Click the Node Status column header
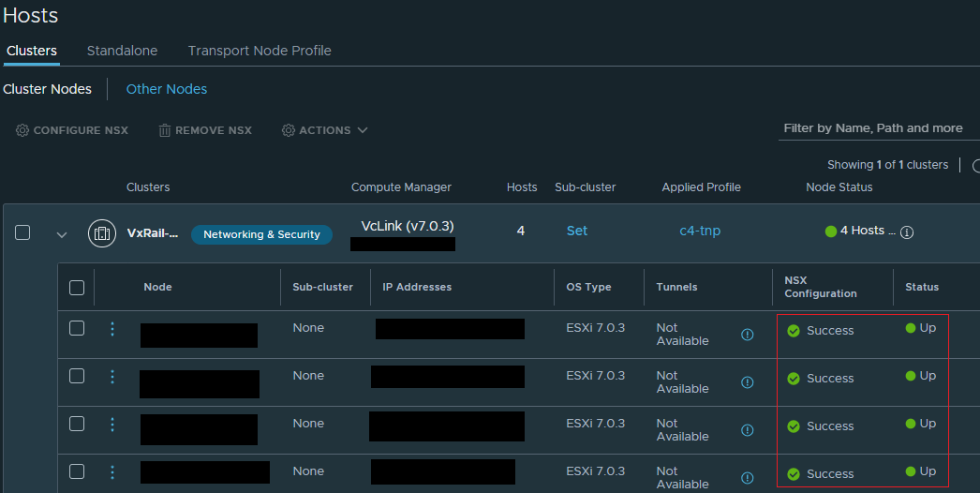Viewport: 980px width, 493px height. [x=839, y=187]
